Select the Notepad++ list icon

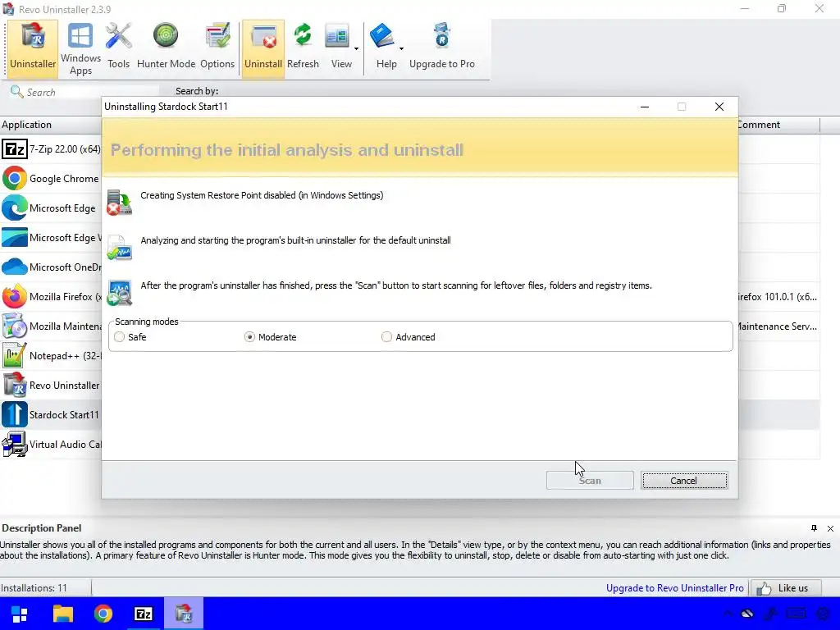tap(15, 355)
